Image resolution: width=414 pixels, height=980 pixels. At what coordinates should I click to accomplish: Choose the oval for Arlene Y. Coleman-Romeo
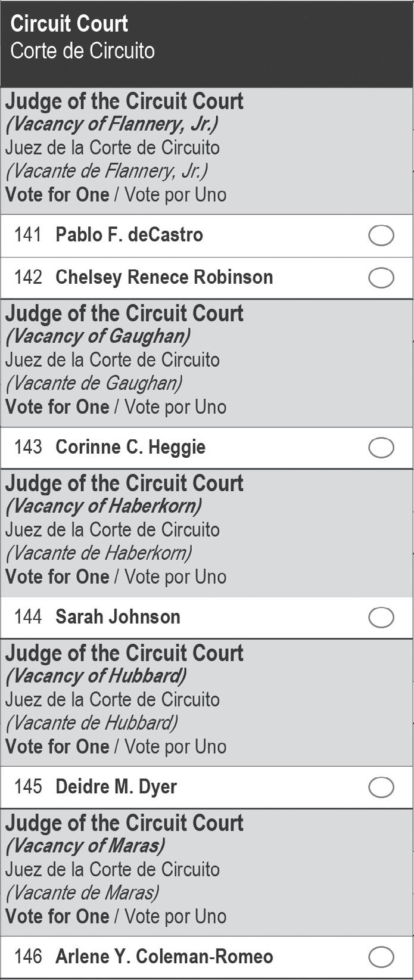pos(381,957)
